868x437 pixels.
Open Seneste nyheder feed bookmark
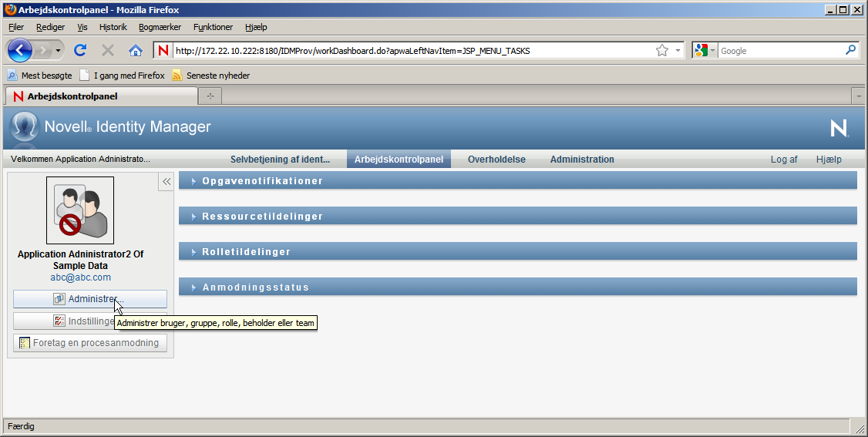[x=211, y=76]
